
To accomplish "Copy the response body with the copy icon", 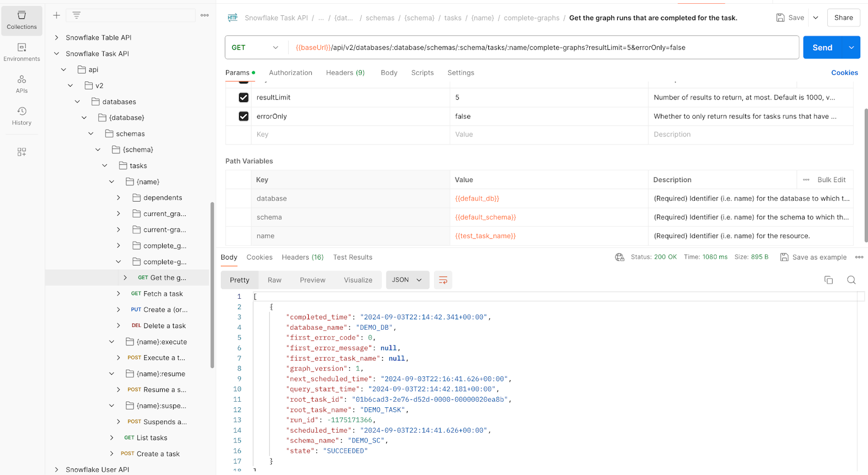I will pyautogui.click(x=828, y=280).
